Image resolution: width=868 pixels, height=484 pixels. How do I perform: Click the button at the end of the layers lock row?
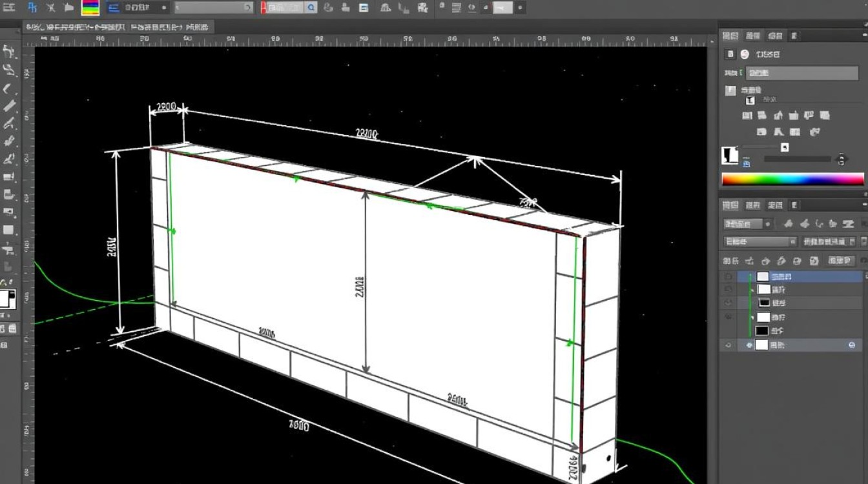[x=841, y=261]
